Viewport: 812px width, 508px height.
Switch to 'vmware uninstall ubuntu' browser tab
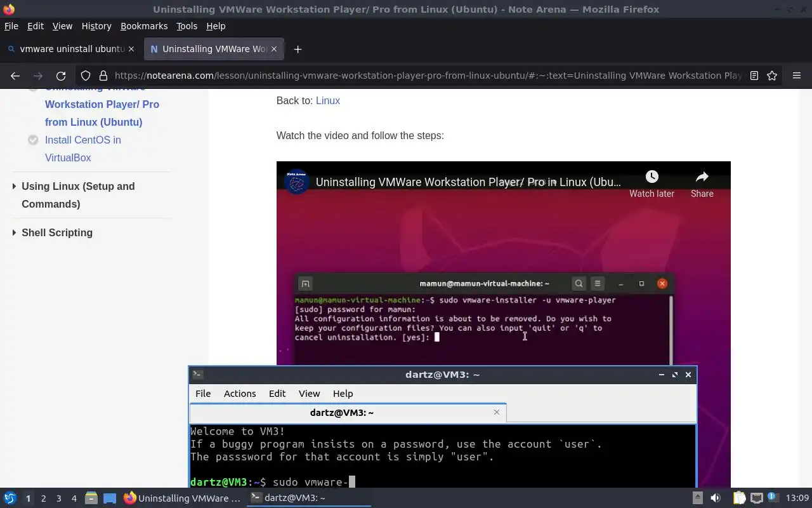click(x=72, y=49)
